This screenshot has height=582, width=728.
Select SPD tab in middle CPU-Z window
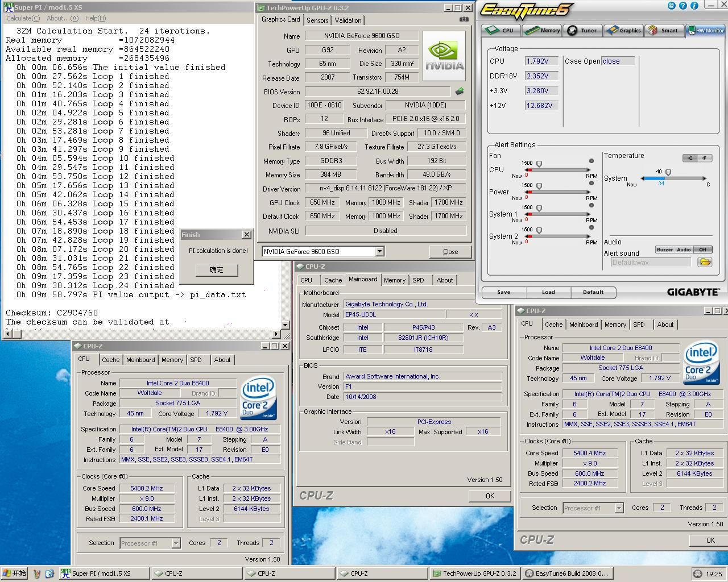418,280
